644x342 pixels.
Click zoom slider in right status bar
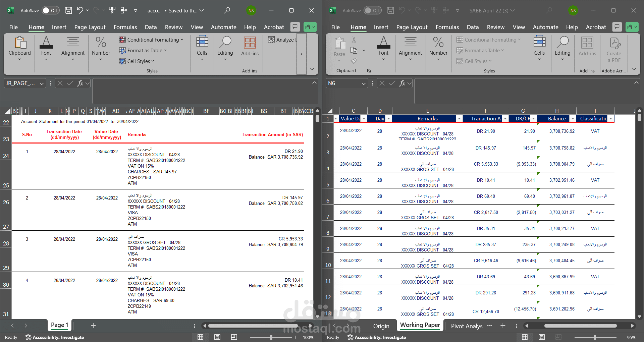click(x=594, y=337)
